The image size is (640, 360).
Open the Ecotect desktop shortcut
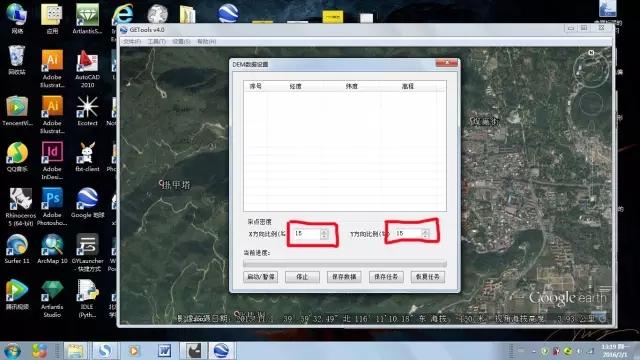(x=87, y=111)
